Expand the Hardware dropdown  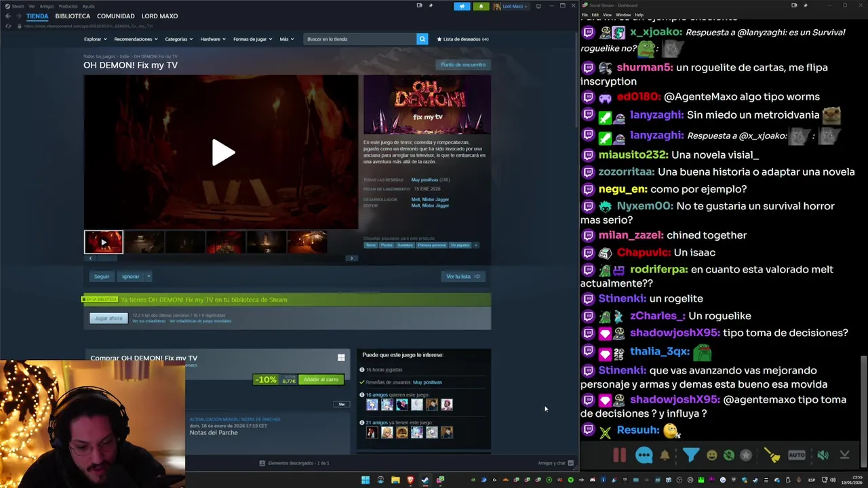(213, 39)
